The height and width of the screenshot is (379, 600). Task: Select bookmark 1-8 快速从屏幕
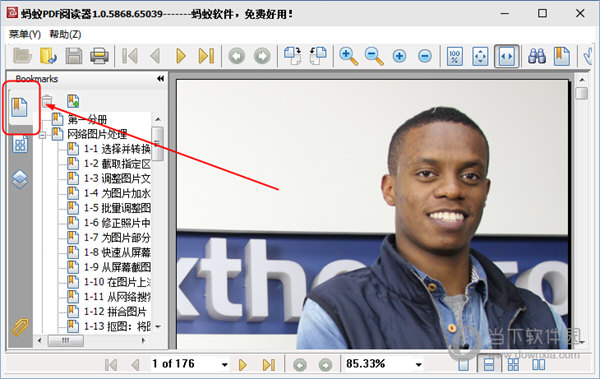click(117, 252)
